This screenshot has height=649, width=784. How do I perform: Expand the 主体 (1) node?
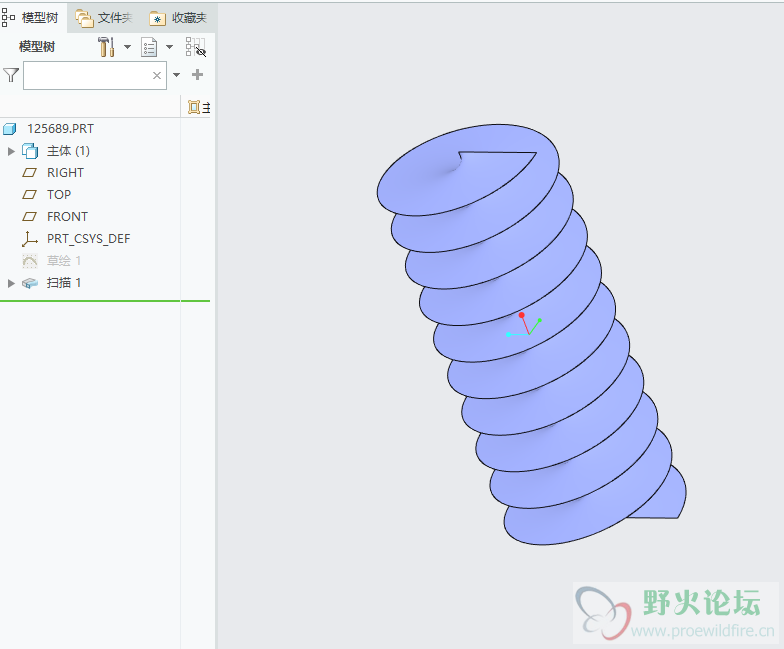click(11, 151)
